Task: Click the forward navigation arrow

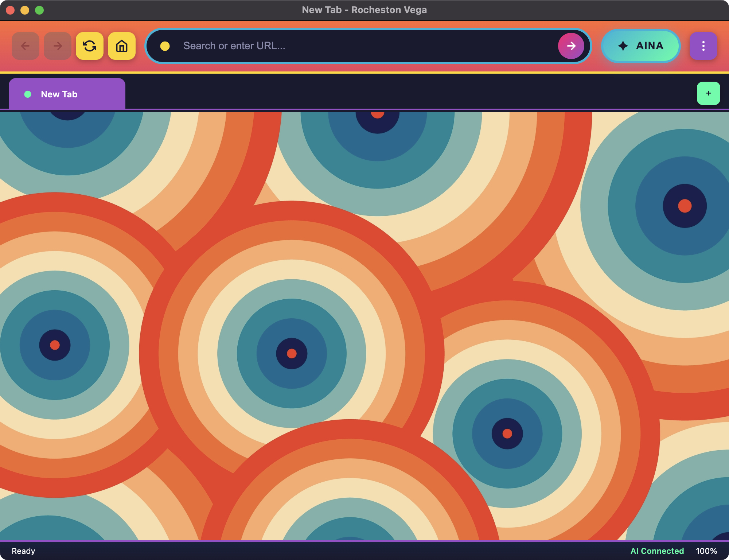Action: tap(58, 46)
